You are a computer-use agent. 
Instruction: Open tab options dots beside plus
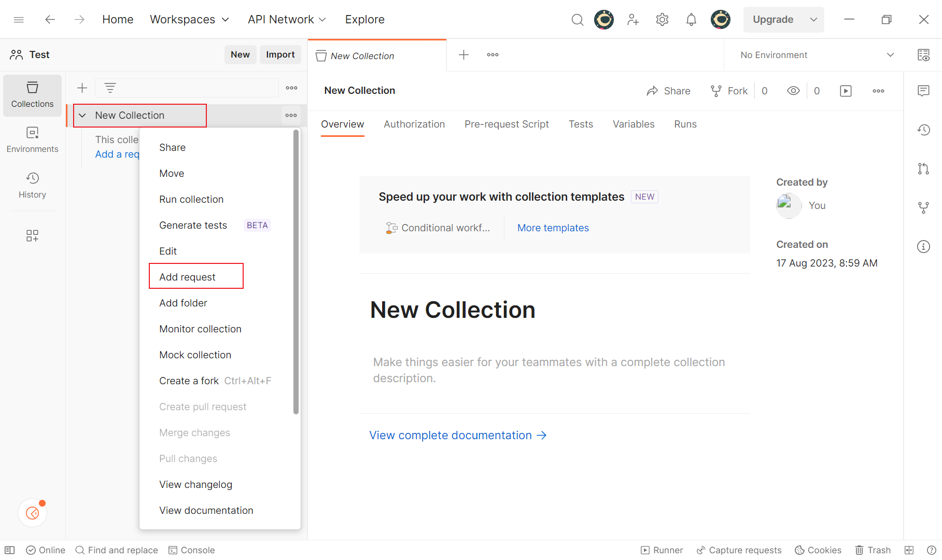pyautogui.click(x=493, y=54)
